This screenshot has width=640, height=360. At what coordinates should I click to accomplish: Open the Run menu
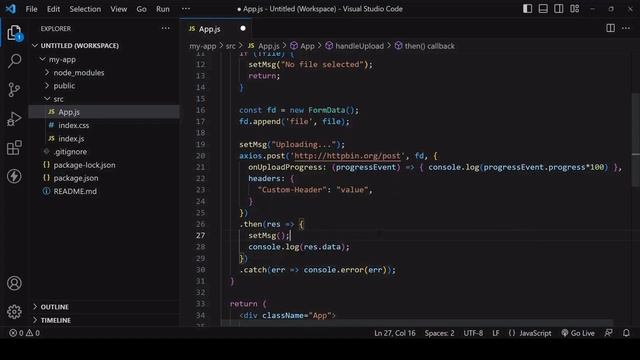coord(162,9)
